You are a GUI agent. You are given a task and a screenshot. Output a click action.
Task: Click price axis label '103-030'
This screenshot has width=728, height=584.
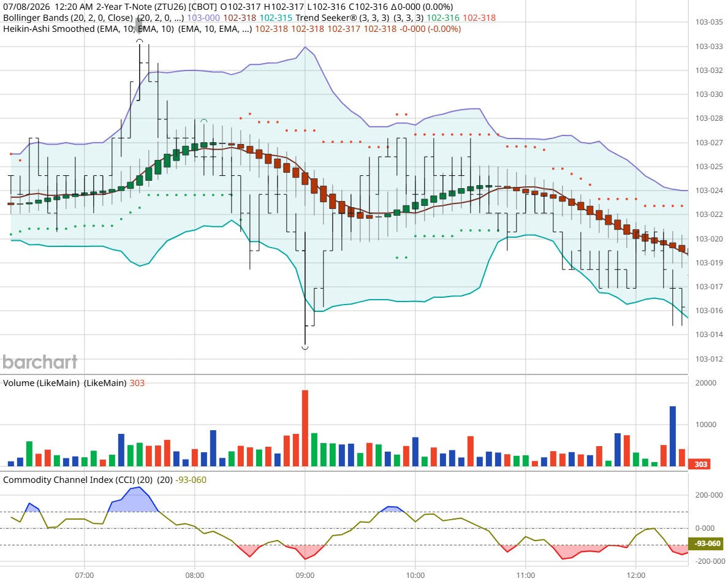click(709, 94)
